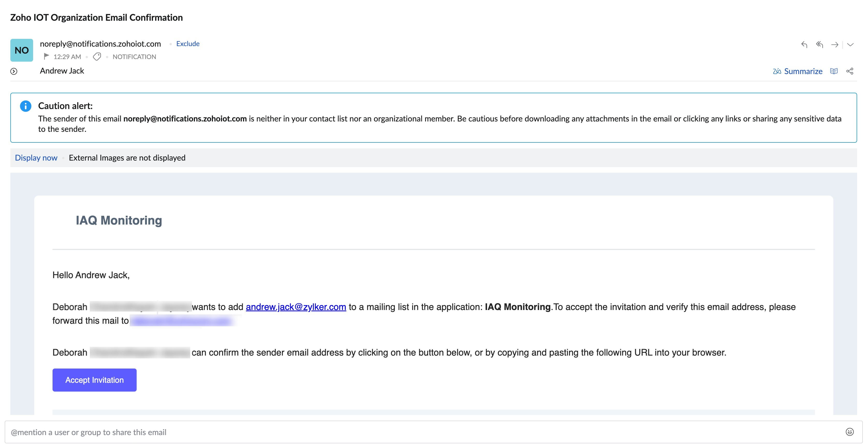Open more actions chevron dropdown

pyautogui.click(x=850, y=45)
